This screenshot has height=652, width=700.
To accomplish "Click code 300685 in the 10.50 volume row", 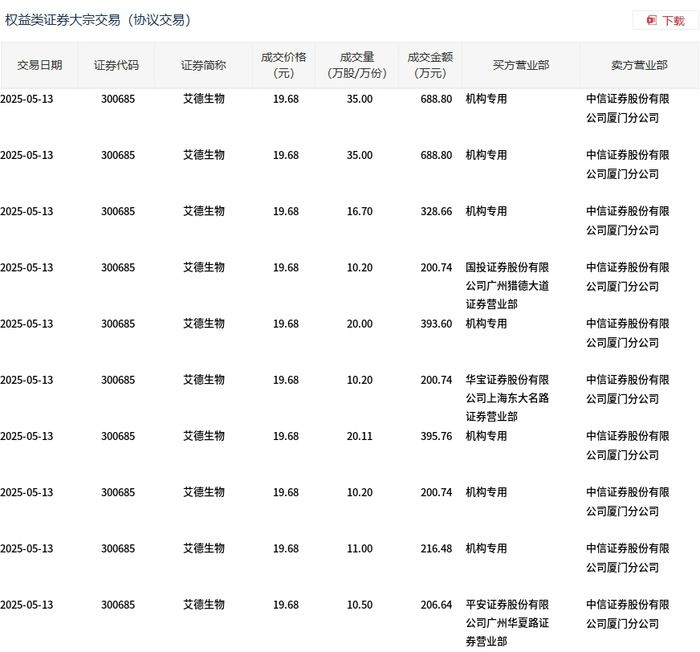I will (118, 605).
